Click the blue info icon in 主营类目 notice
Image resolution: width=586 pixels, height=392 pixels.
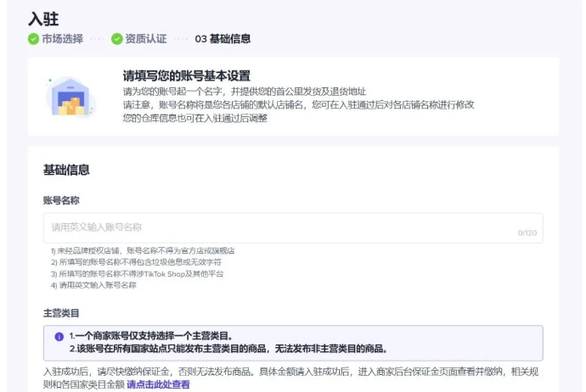(x=59, y=337)
